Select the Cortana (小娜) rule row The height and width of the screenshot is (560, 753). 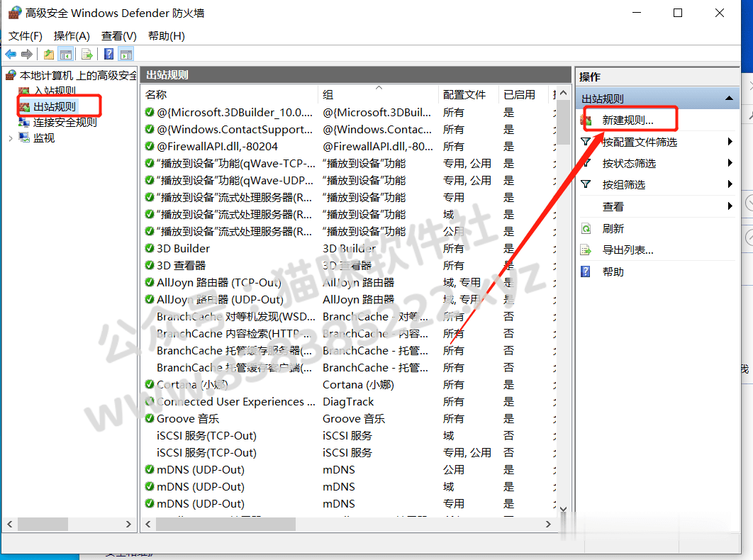click(348, 385)
